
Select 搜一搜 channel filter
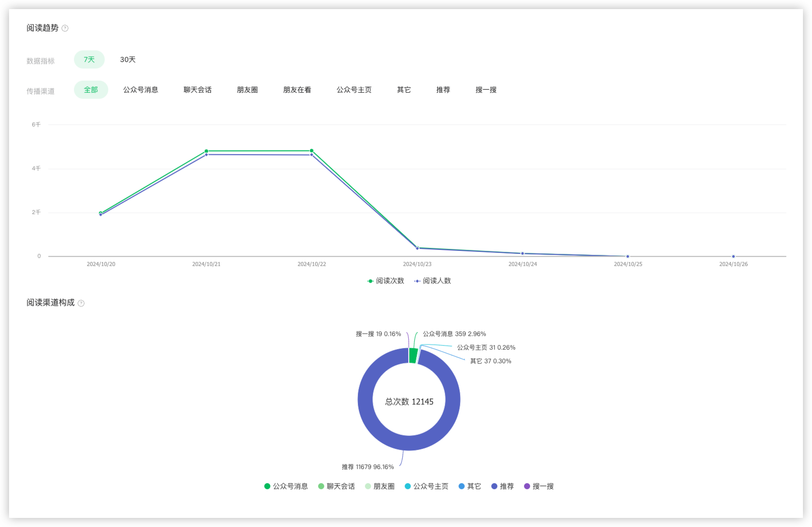(x=486, y=90)
